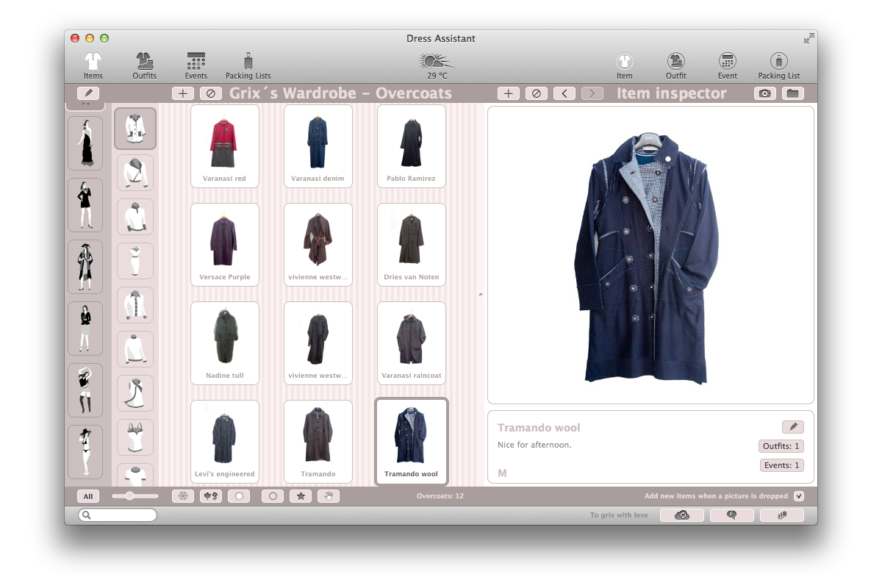Toggle the winter snowflake season filter
This screenshot has width=882, height=588.
click(x=183, y=496)
